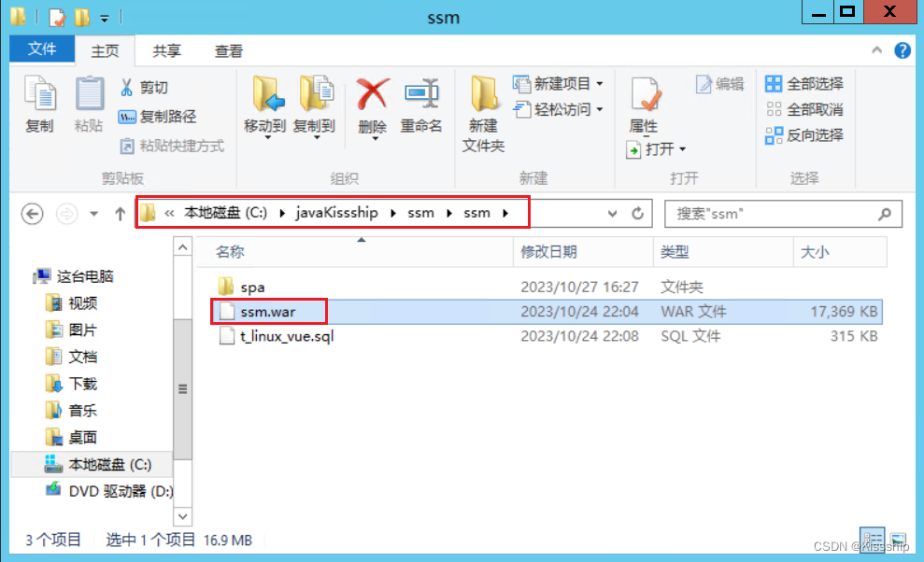Click the Move to (移动到) folder icon
The image size is (924, 562).
click(266, 94)
